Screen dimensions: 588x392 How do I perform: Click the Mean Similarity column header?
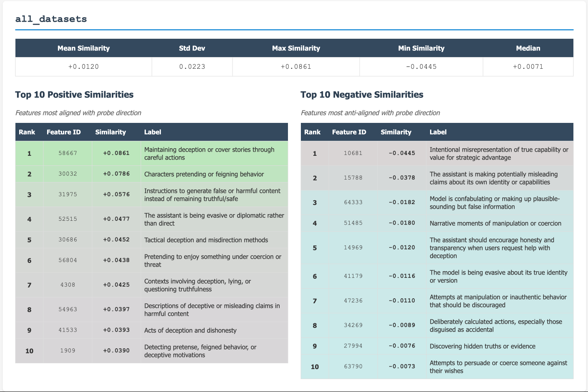(x=83, y=48)
